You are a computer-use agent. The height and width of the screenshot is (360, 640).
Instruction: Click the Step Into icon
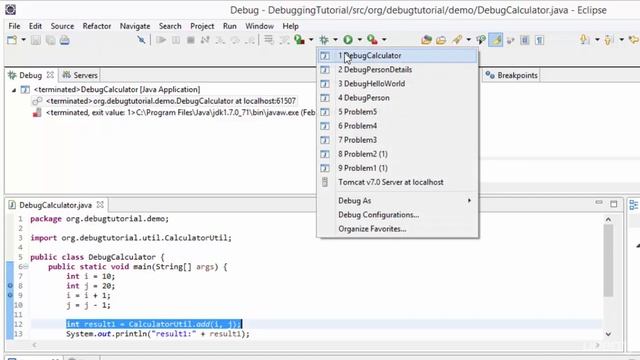[x=220, y=40]
